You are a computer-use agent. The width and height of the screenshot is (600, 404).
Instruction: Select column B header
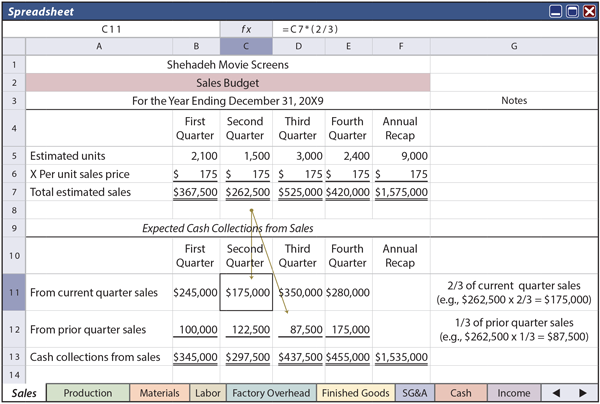pos(196,46)
